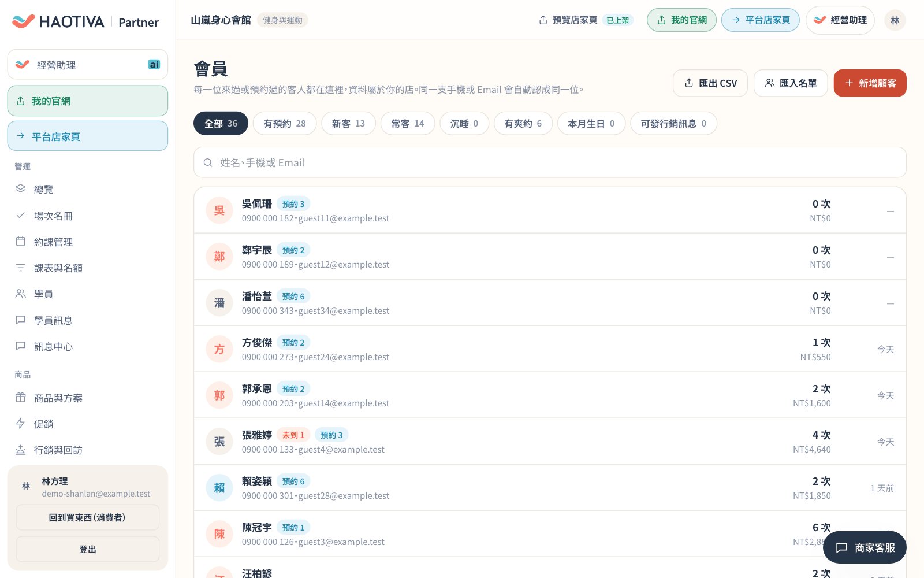The height and width of the screenshot is (578, 924).
Task: Click avatar 吳 of 吳佩珊
Action: tap(219, 210)
